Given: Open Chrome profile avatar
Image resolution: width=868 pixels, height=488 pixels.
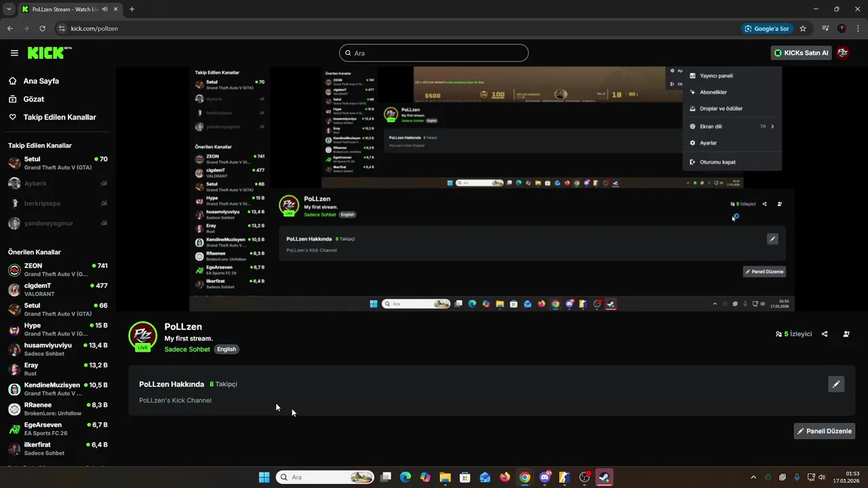Looking at the screenshot, I should [842, 28].
